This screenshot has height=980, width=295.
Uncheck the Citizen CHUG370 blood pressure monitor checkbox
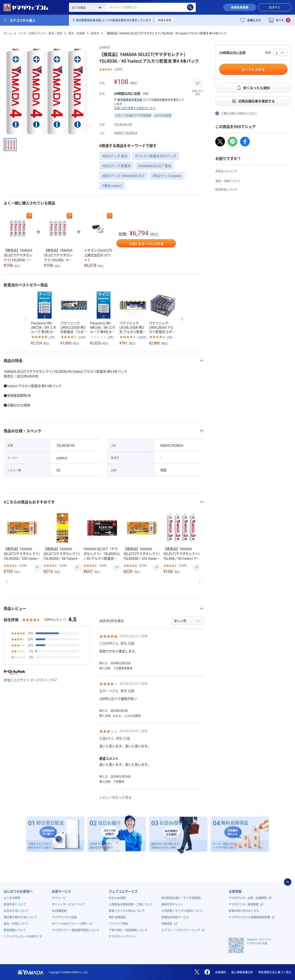(110, 216)
